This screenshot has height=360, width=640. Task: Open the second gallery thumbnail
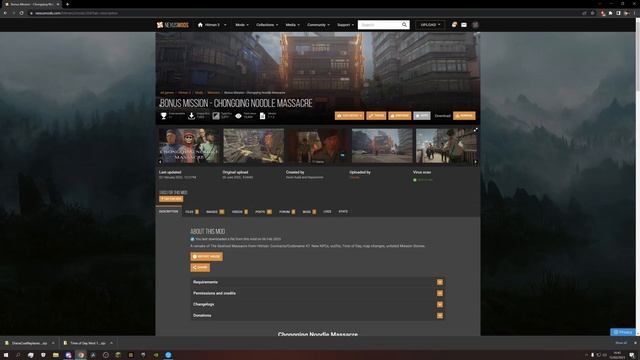pos(253,146)
